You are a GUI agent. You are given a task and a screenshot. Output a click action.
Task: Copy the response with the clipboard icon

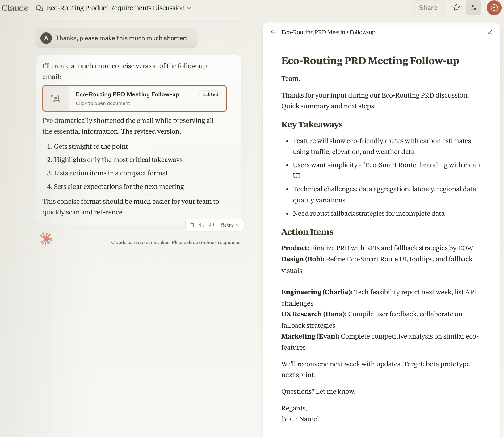[191, 225]
